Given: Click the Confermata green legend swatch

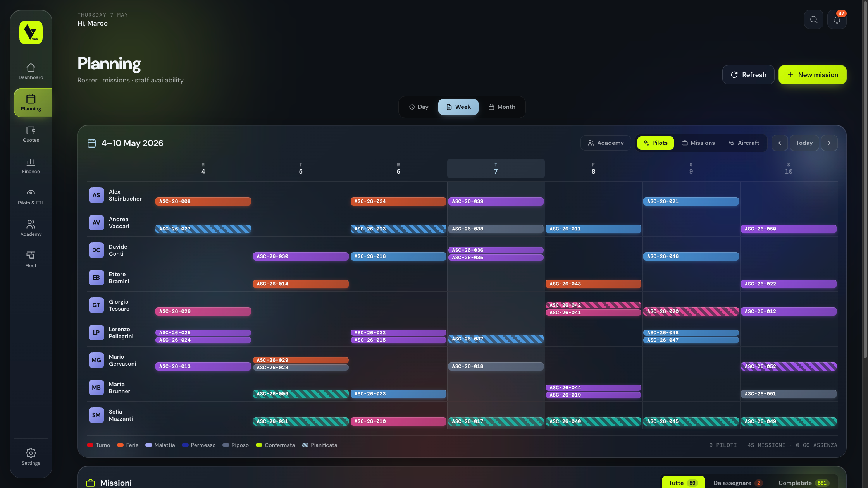Looking at the screenshot, I should (x=259, y=445).
